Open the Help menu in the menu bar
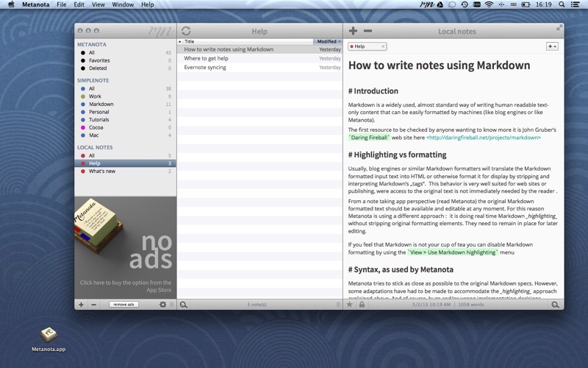This screenshot has width=588, height=368. coord(148,4)
